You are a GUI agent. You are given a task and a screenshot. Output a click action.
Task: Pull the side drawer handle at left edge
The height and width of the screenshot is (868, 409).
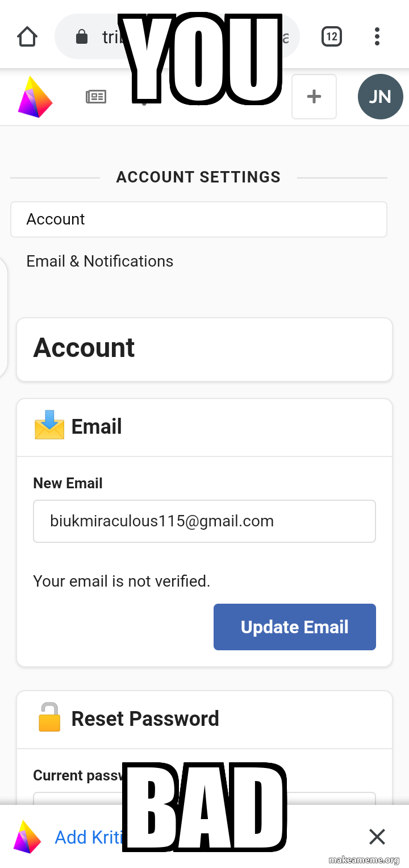3,317
